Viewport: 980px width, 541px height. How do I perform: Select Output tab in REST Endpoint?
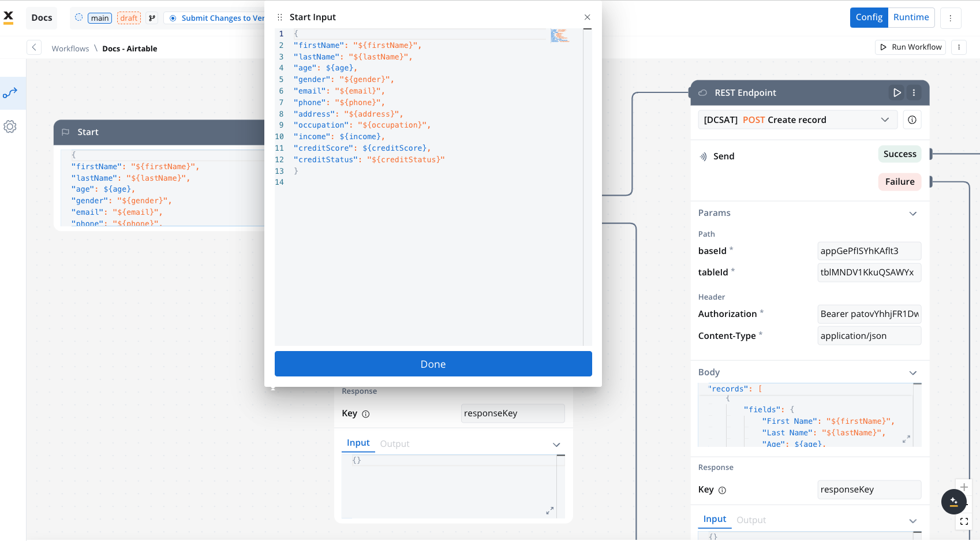(x=751, y=520)
